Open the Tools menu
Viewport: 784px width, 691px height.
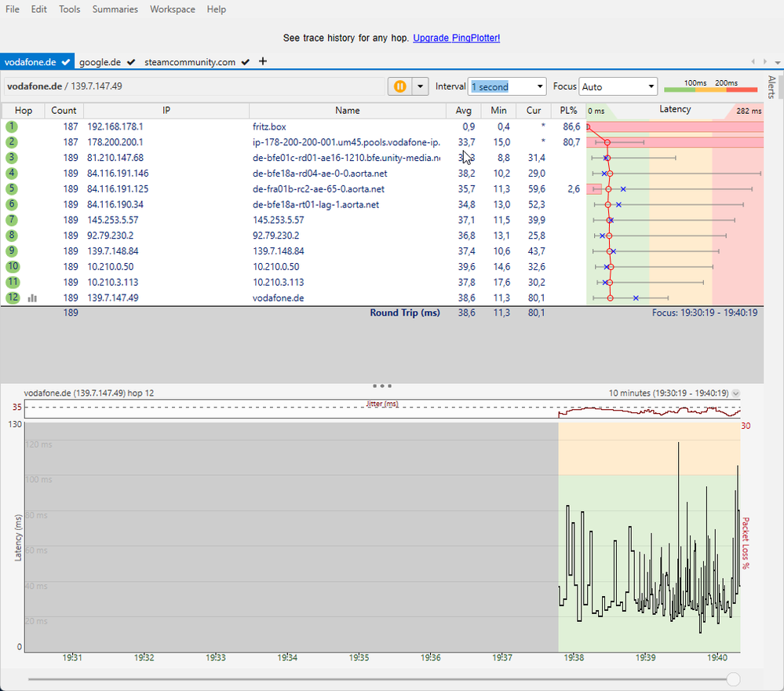[70, 9]
